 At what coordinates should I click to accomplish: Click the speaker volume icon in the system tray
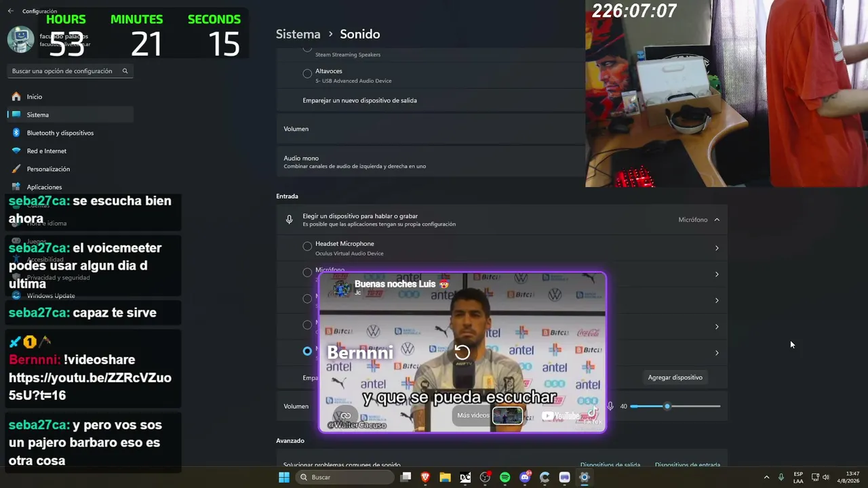826,477
